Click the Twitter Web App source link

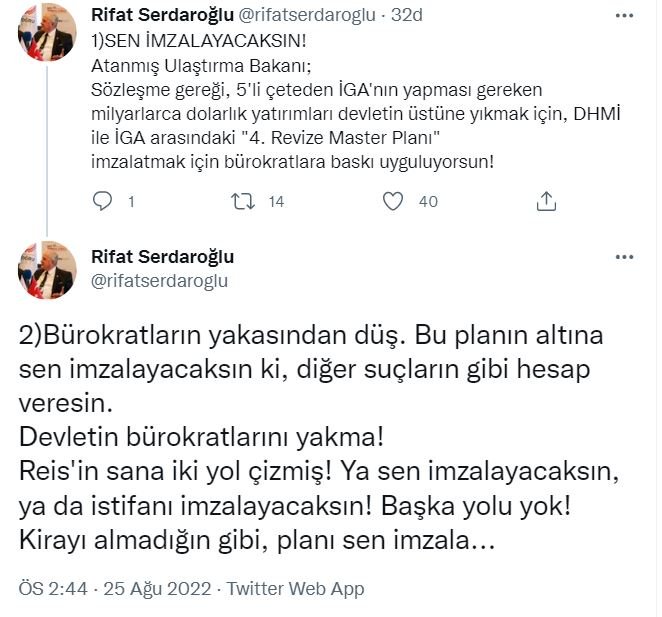(295, 589)
